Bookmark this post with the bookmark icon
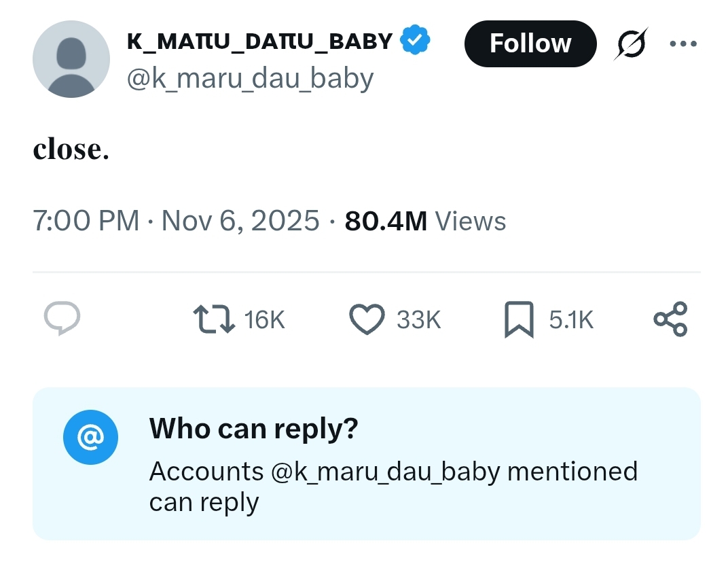Viewport: 728px width, 562px height. pyautogui.click(x=519, y=319)
